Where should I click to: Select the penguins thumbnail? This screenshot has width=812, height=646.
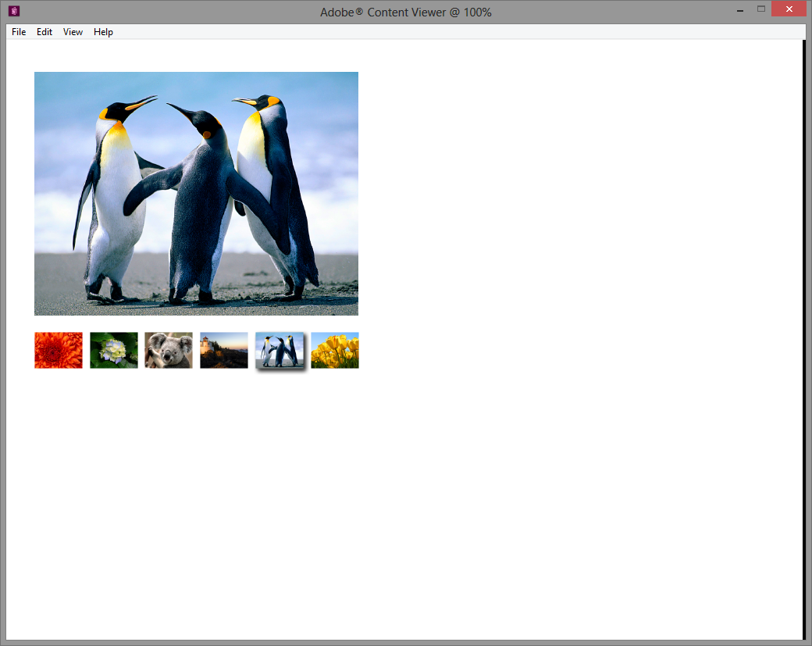[280, 350]
